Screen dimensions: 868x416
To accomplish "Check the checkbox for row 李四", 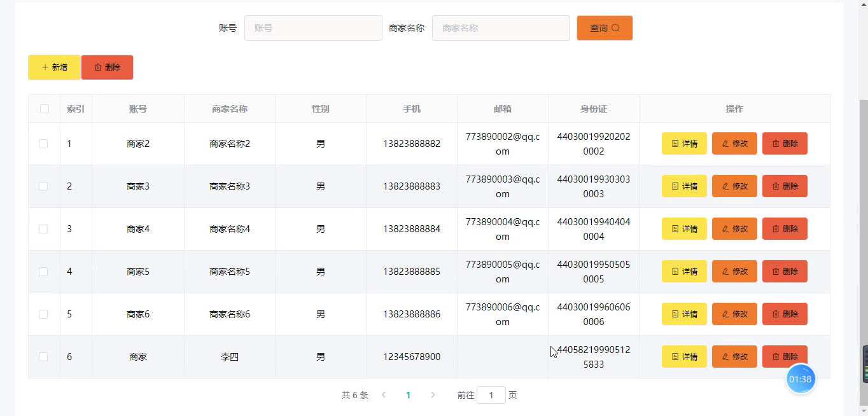I will [x=43, y=357].
